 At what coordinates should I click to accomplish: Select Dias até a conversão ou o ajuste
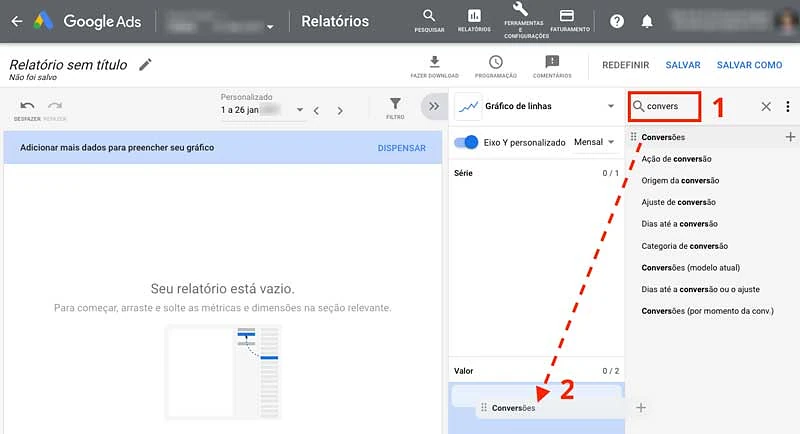pyautogui.click(x=701, y=289)
